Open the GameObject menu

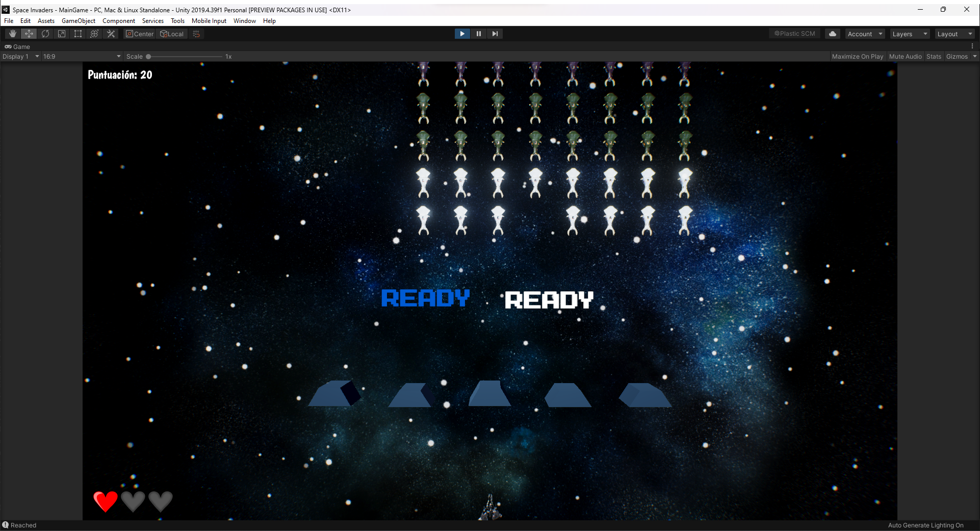[79, 21]
